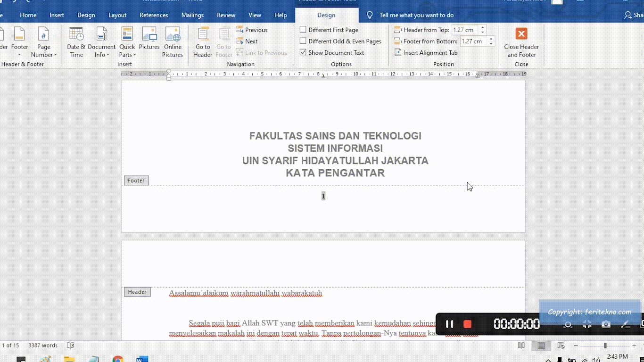
Task: Click the Footer from Bottom value field
Action: tap(474, 41)
